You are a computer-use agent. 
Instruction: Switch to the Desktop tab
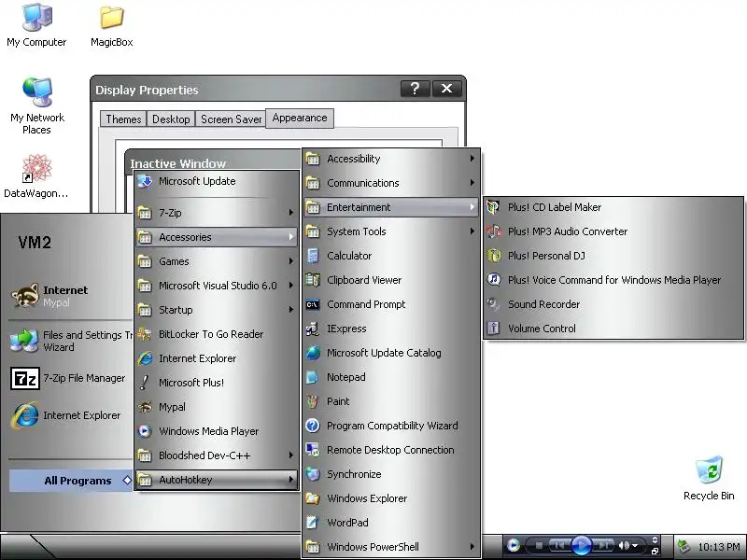[x=171, y=119]
